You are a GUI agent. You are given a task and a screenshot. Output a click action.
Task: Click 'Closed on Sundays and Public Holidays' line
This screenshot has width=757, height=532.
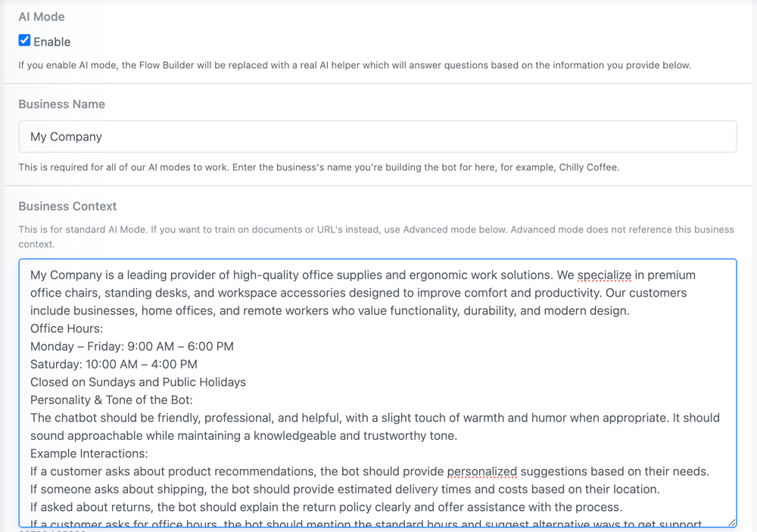tap(138, 382)
